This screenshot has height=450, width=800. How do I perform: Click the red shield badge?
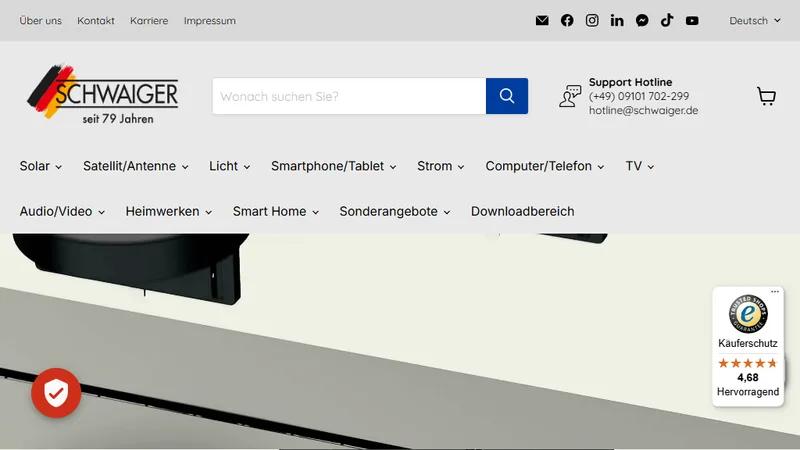pos(56,393)
